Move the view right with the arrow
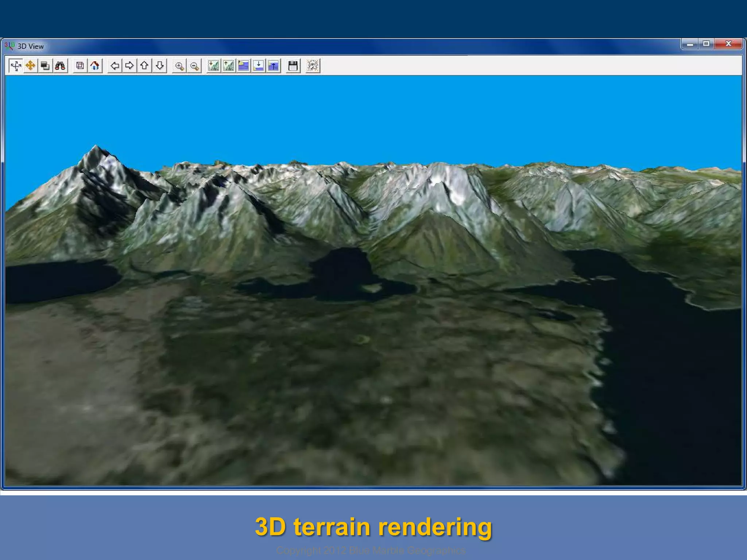The image size is (747, 560). (129, 66)
